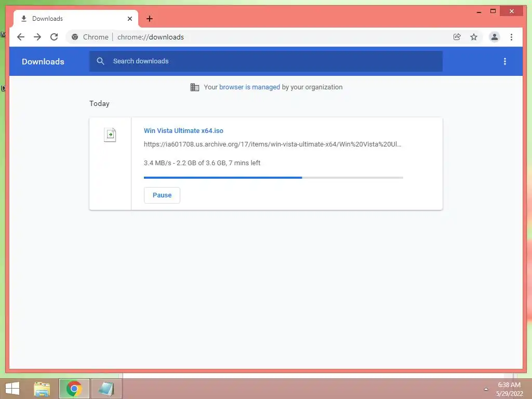The image size is (532, 399).
Task: Minimize the Chrome window
Action: tap(478, 11)
